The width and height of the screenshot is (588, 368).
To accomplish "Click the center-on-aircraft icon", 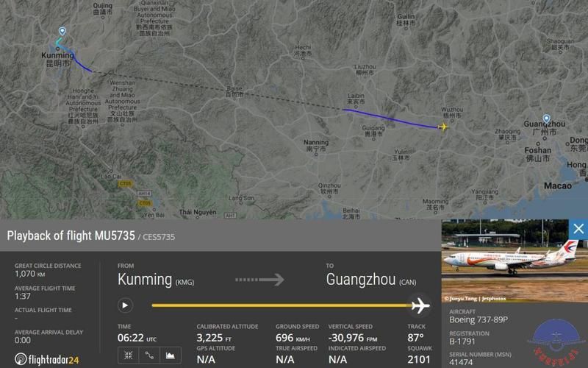I will coord(128,355).
